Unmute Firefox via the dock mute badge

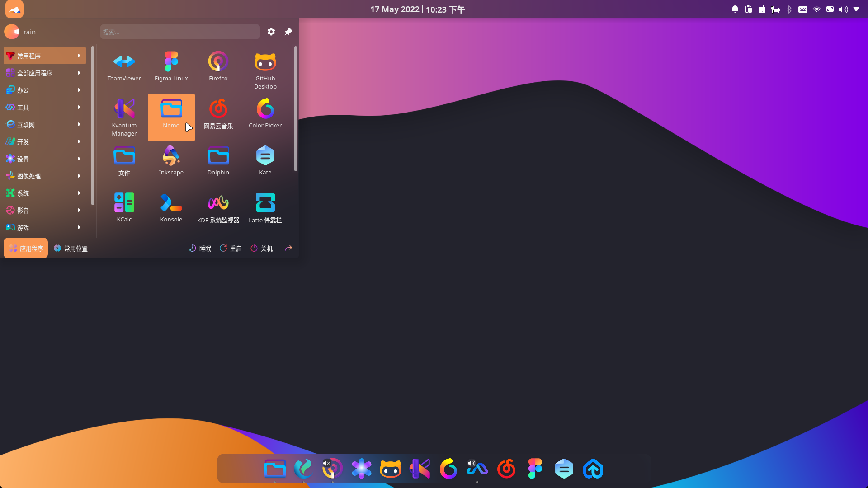pos(327,463)
